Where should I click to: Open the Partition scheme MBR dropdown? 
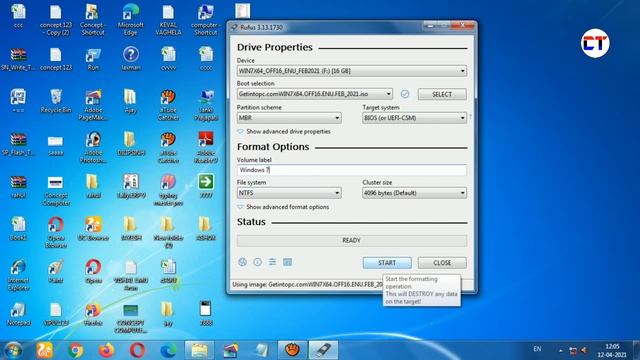click(x=289, y=118)
